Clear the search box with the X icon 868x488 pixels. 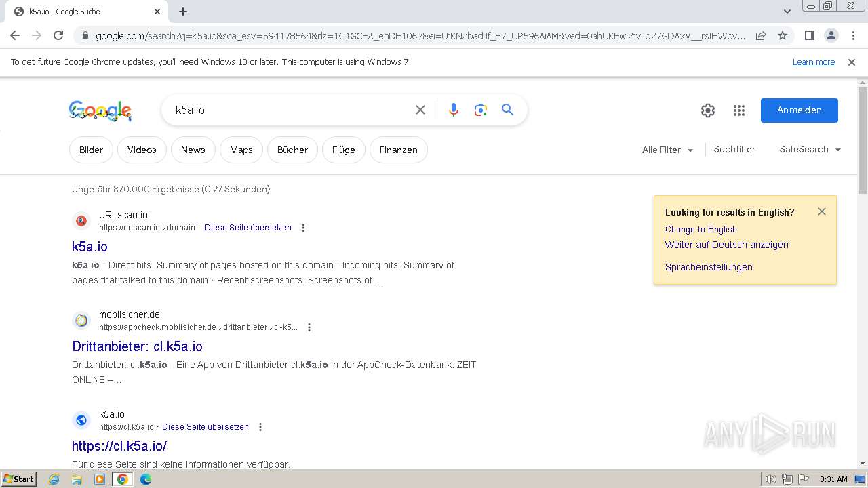click(420, 110)
